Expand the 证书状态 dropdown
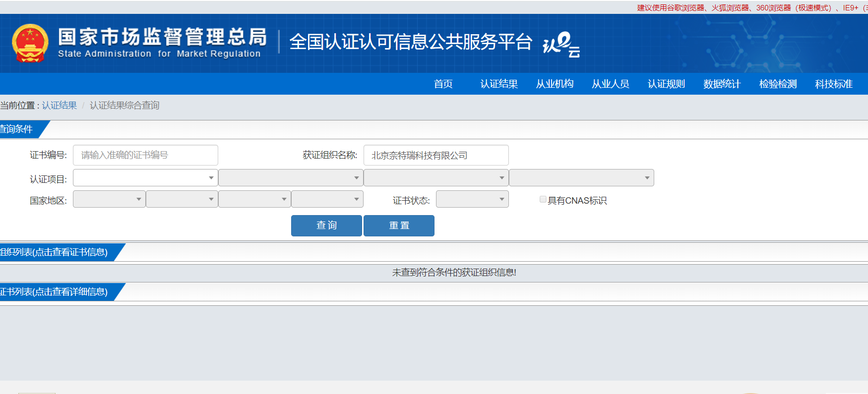This screenshot has width=868, height=394. pos(472,199)
